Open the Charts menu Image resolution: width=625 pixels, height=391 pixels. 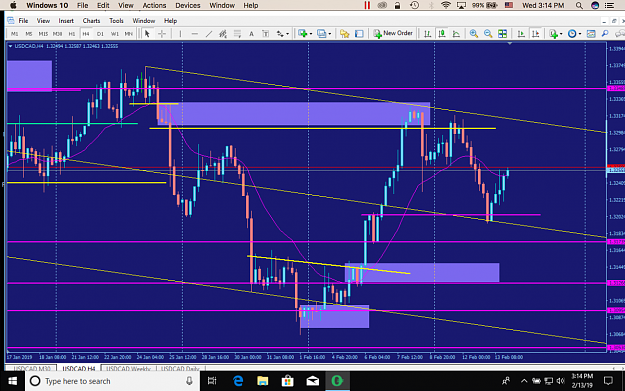(x=91, y=21)
